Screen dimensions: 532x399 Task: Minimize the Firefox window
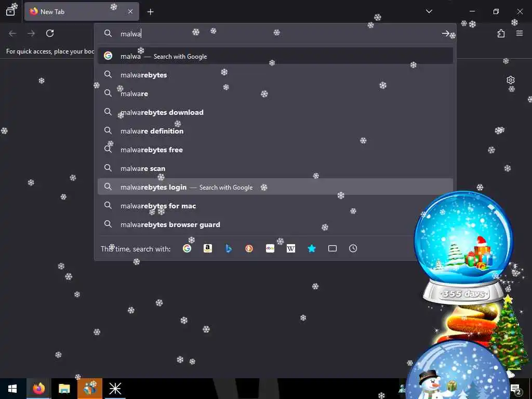pos(472,11)
